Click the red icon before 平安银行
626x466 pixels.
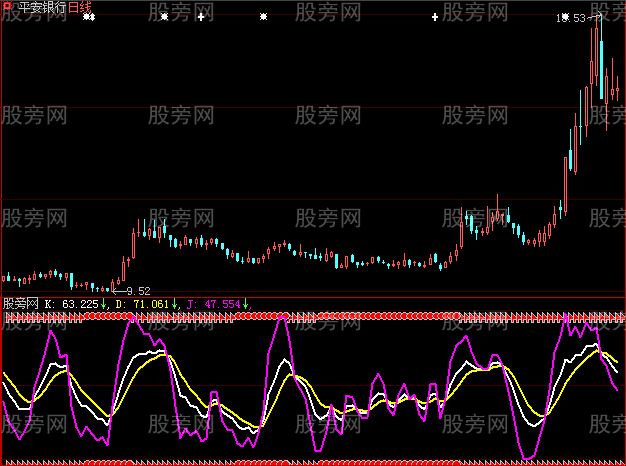(x=5, y=6)
